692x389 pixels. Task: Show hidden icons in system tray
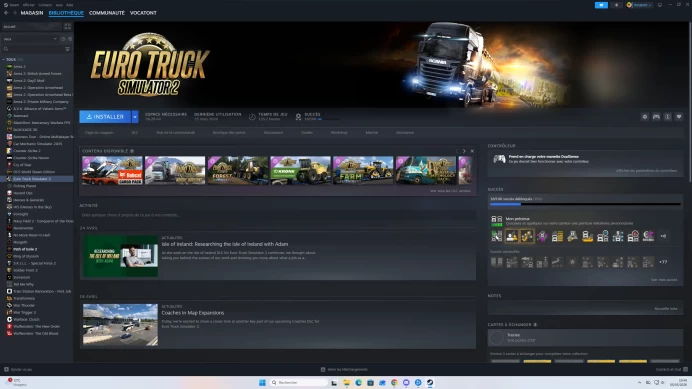pos(639,382)
